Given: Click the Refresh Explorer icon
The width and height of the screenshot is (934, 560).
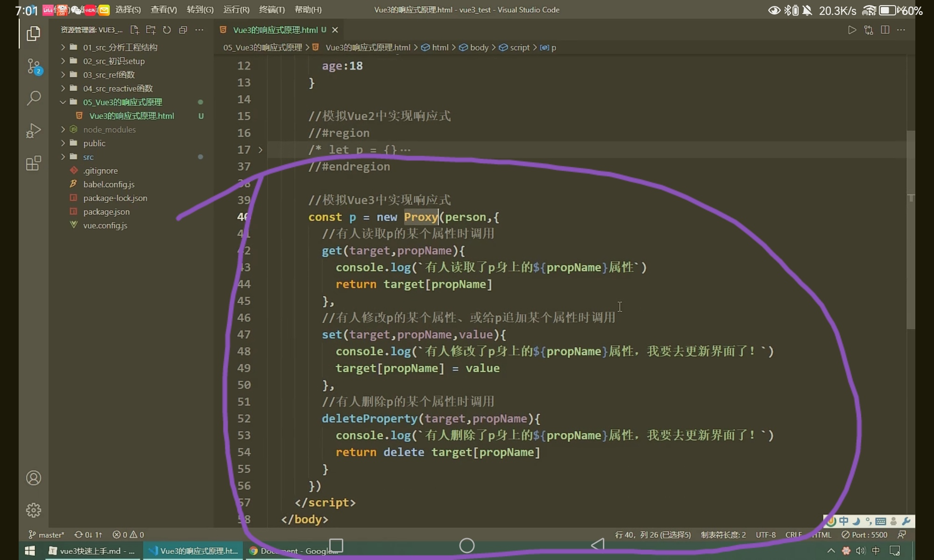Looking at the screenshot, I should pyautogui.click(x=167, y=30).
